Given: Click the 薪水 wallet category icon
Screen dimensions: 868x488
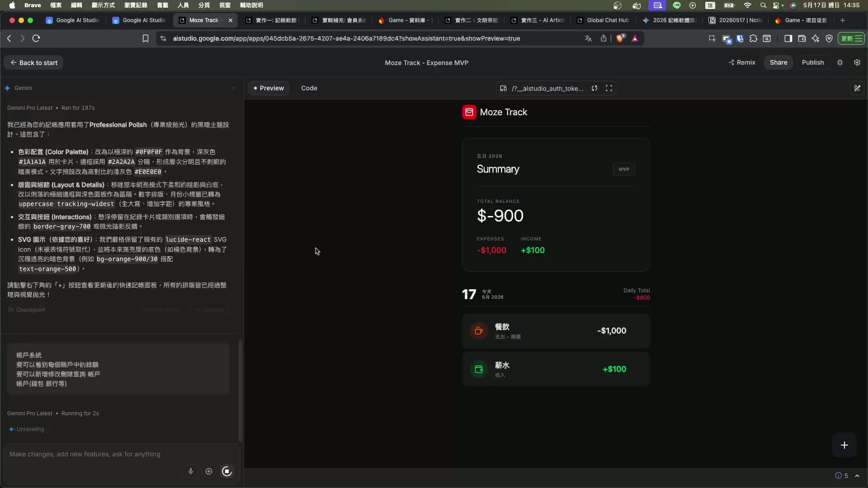Looking at the screenshot, I should (x=479, y=369).
